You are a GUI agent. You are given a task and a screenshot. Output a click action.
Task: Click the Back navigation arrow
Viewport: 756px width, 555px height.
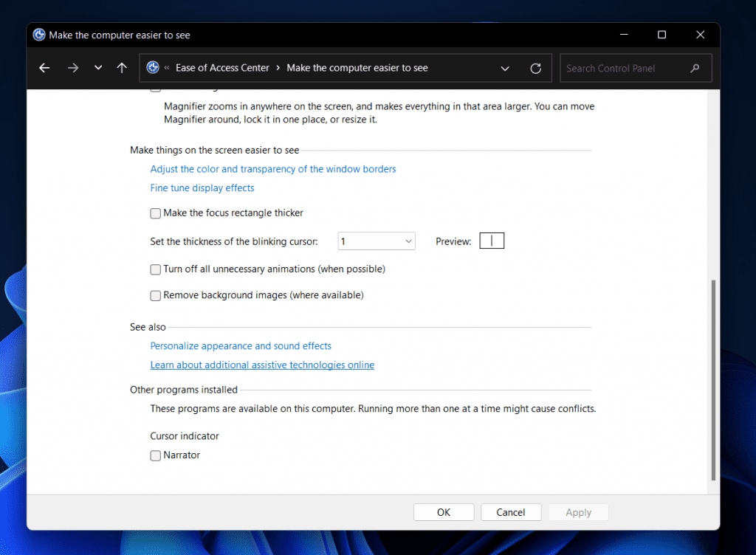coord(44,67)
